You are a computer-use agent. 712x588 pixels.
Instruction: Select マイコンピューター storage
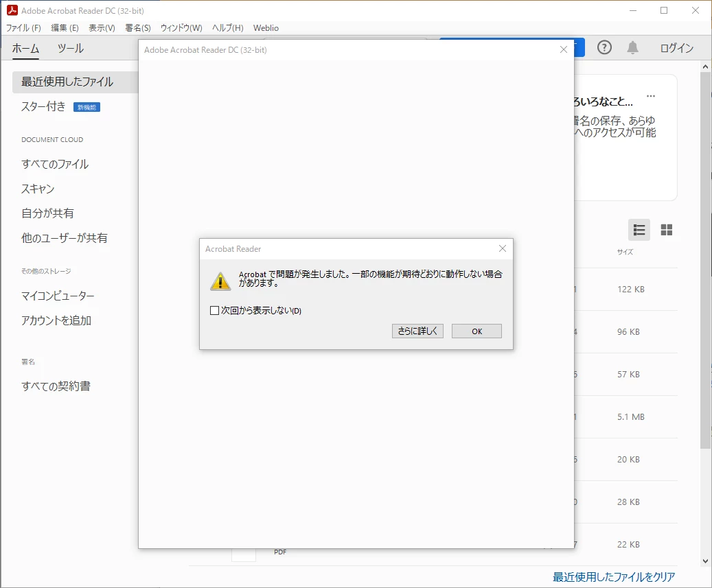click(58, 296)
